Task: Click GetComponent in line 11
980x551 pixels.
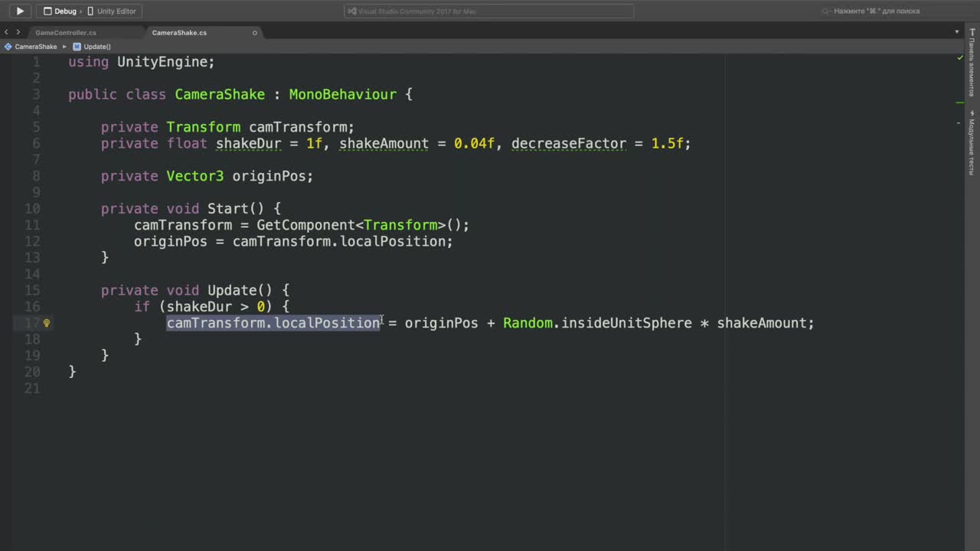Action: tap(305, 225)
